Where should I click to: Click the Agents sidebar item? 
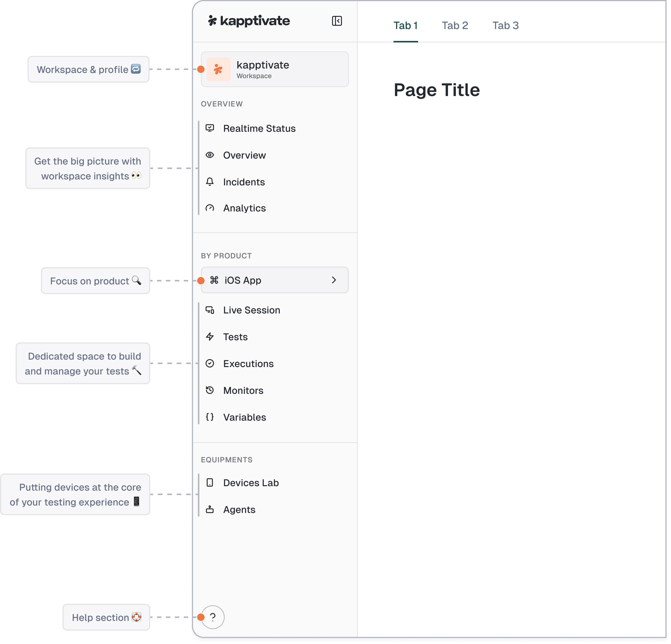tap(239, 510)
